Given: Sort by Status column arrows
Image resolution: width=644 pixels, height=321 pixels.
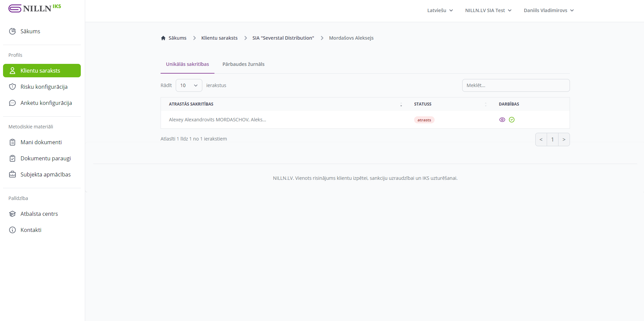Looking at the screenshot, I should pyautogui.click(x=485, y=105).
